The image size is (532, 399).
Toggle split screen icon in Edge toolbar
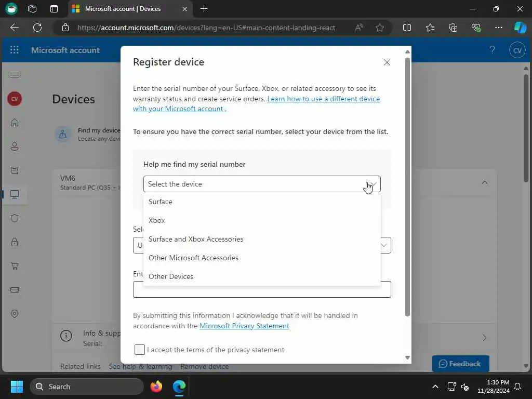(x=407, y=28)
